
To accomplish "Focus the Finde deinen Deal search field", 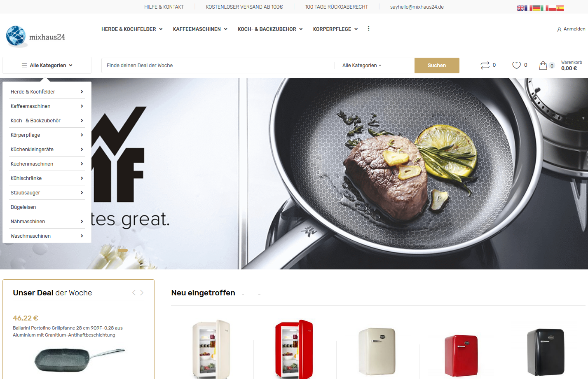I will tap(218, 66).
